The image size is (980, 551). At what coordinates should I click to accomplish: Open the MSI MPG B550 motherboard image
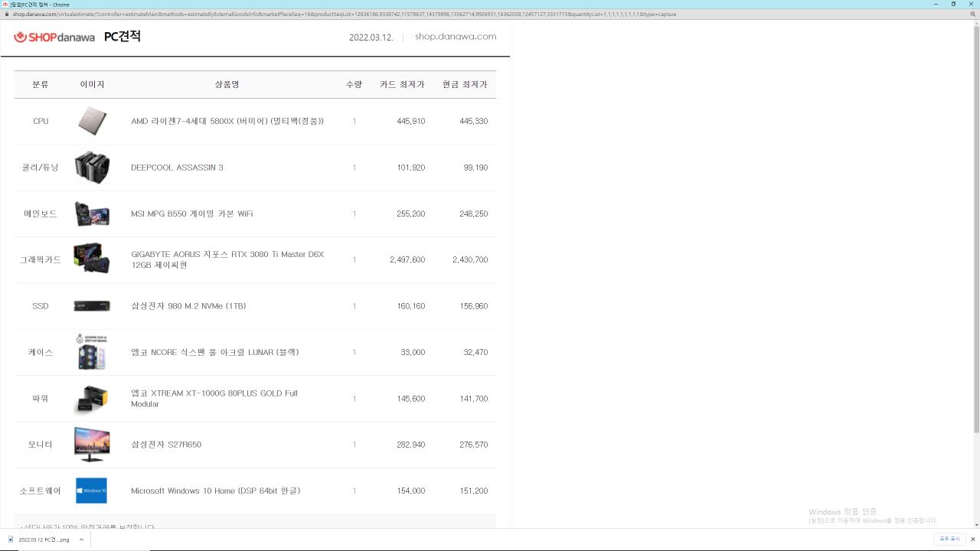(x=92, y=214)
